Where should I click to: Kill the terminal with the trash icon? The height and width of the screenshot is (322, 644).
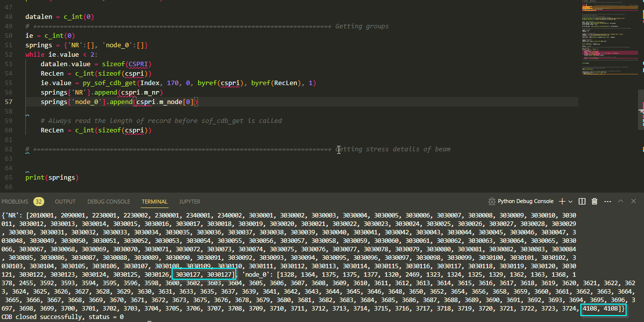[594, 201]
